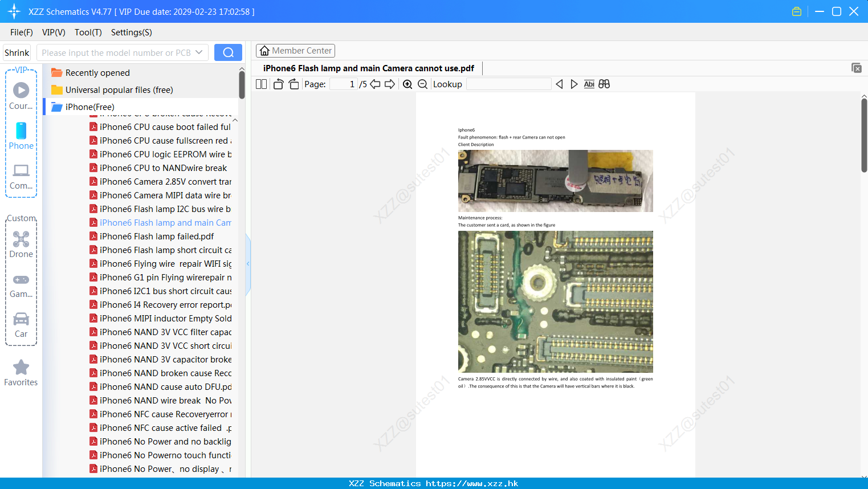This screenshot has height=489, width=868.
Task: Rotate page clockwise icon
Action: 294,84
